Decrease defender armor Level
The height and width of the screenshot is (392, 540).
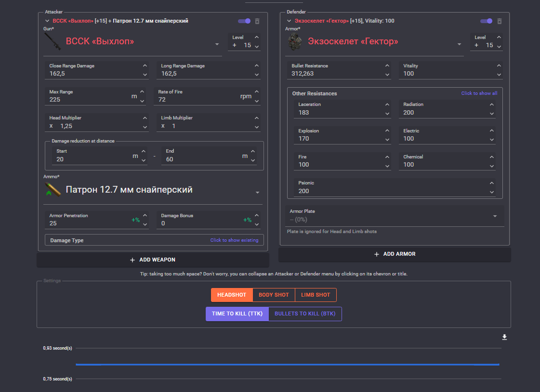(x=499, y=46)
